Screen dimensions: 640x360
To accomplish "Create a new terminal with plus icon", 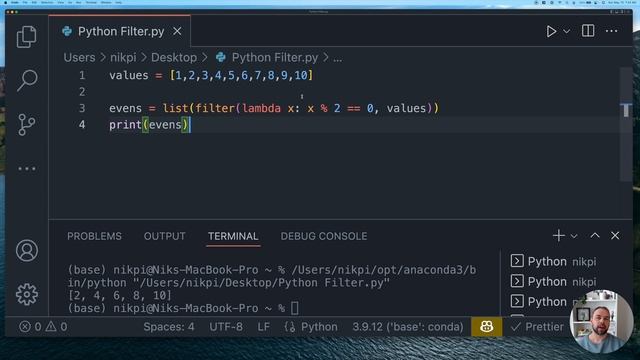I will coord(558,236).
